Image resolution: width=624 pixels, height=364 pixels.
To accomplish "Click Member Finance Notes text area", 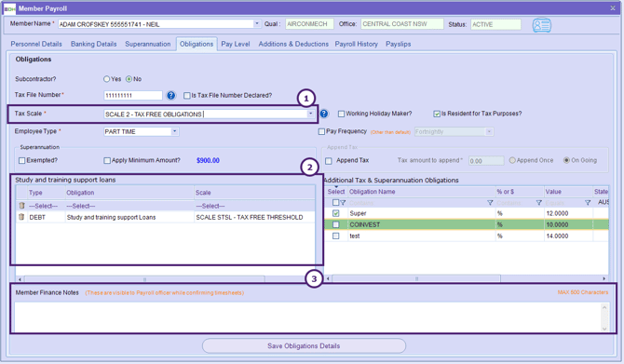I will 307,317.
